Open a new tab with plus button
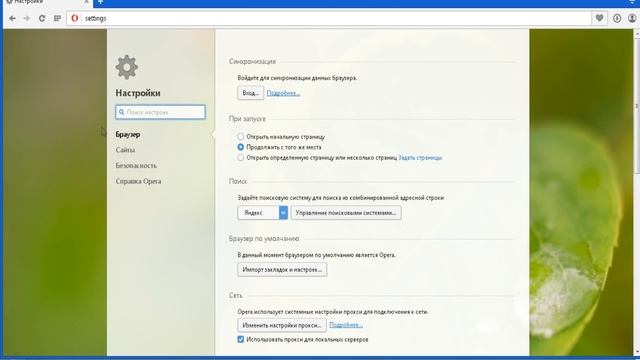 coord(100,2)
